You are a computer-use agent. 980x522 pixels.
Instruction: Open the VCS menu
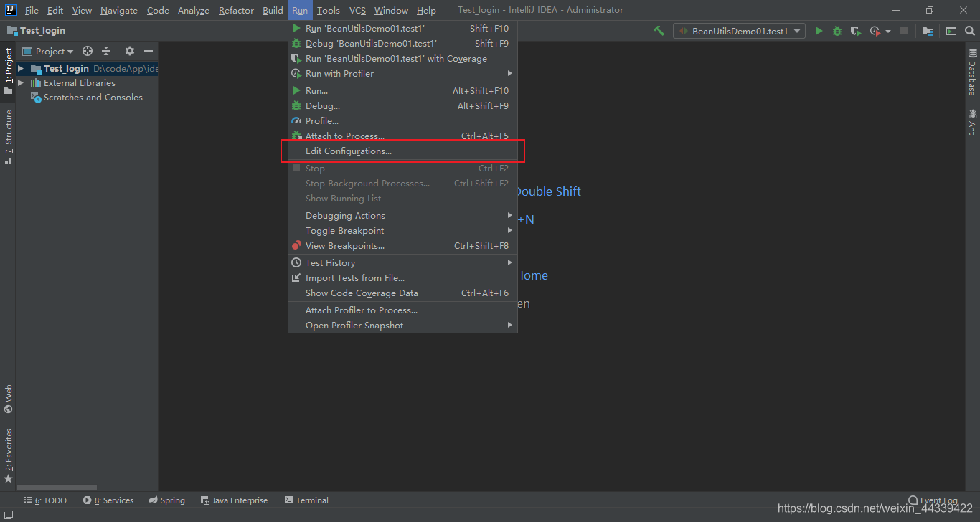click(357, 10)
